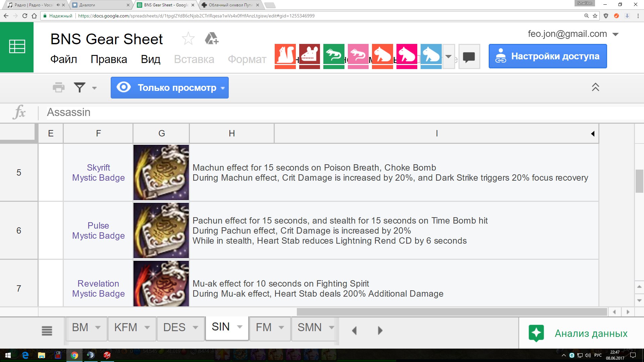Click the Add to Drive icon
The image size is (644, 362).
coord(212,39)
